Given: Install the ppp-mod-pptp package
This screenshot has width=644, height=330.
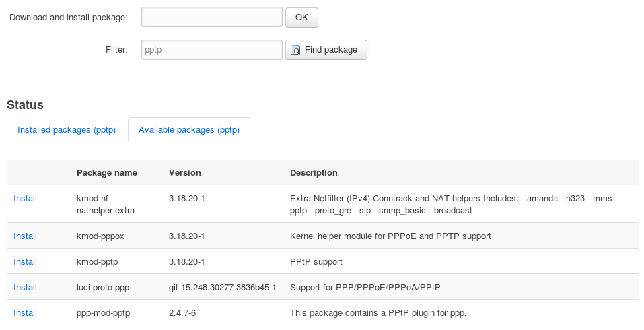Looking at the screenshot, I should 25,312.
